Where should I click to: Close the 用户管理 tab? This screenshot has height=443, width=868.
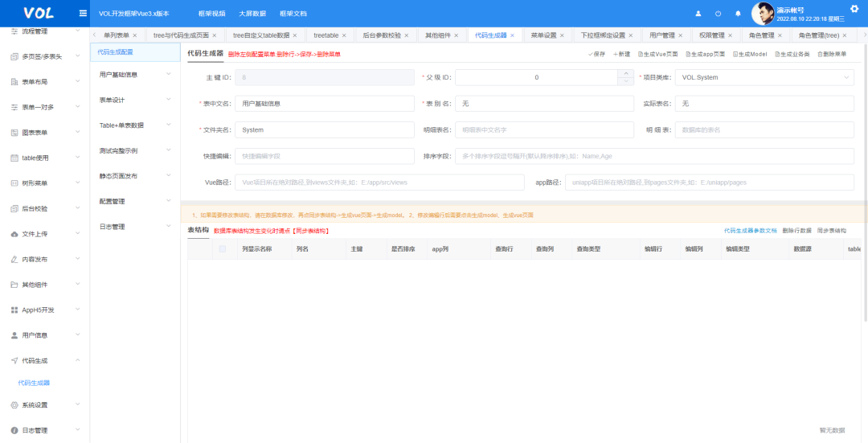(x=681, y=35)
